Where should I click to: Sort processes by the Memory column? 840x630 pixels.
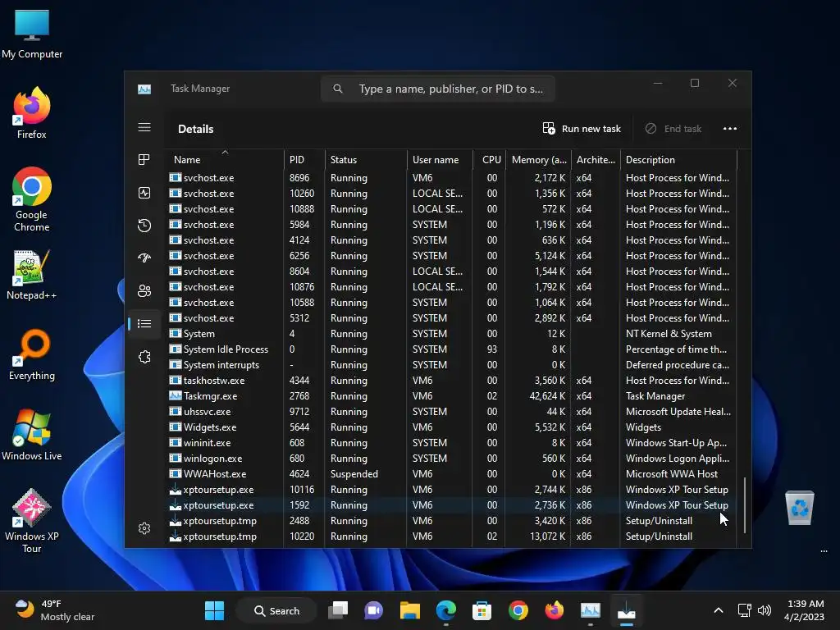537,160
